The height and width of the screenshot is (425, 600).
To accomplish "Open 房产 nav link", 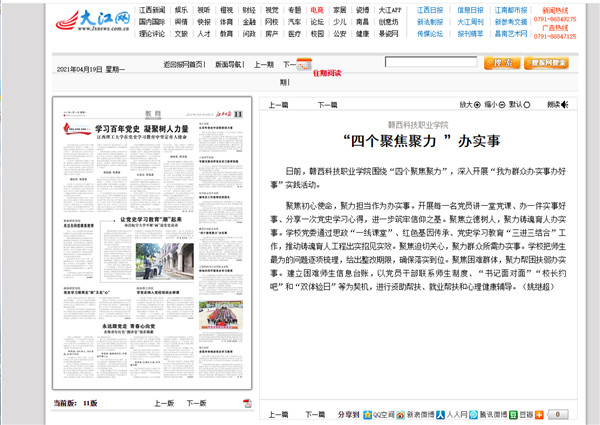I will [x=271, y=34].
